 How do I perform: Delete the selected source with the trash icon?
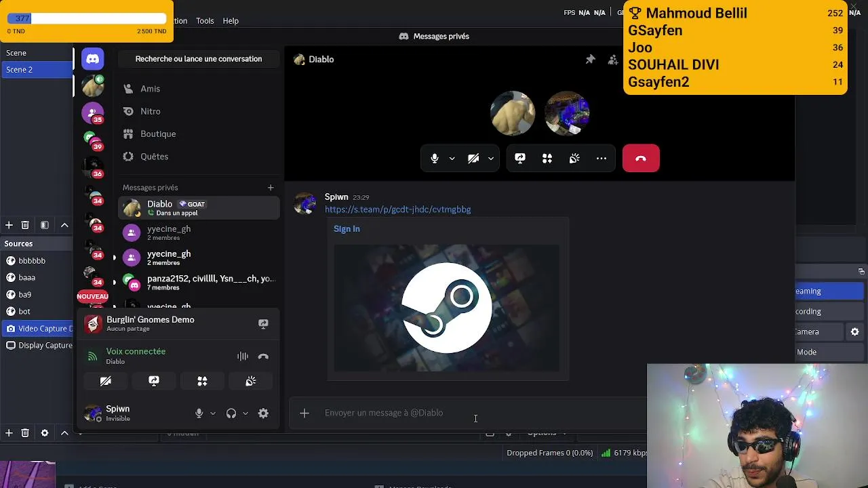click(25, 432)
